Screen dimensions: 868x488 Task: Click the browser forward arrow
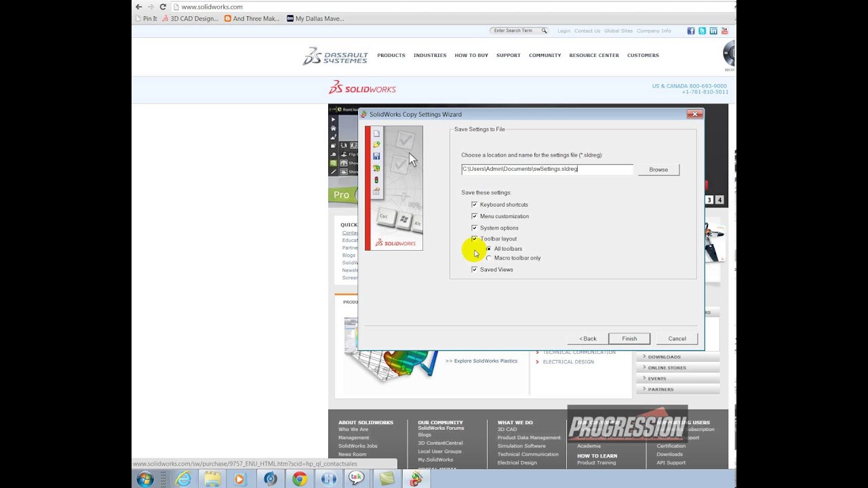click(x=151, y=7)
